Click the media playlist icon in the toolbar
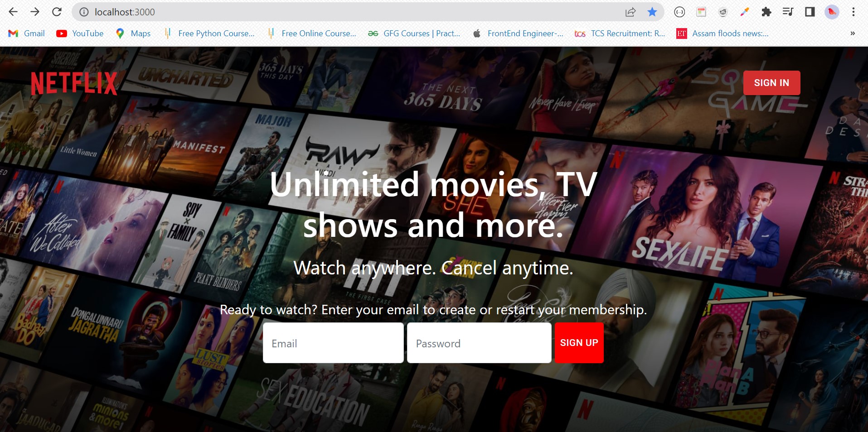The height and width of the screenshot is (432, 868). (x=788, y=12)
